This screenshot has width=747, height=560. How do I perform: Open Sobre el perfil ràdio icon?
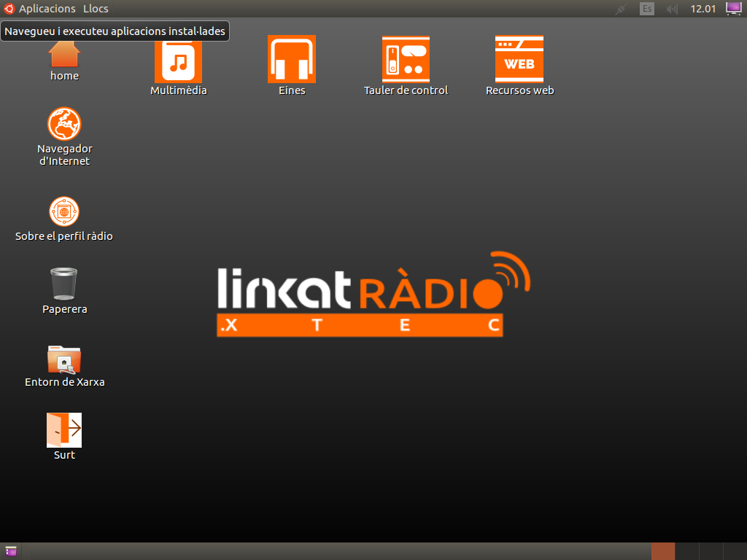coord(64,212)
